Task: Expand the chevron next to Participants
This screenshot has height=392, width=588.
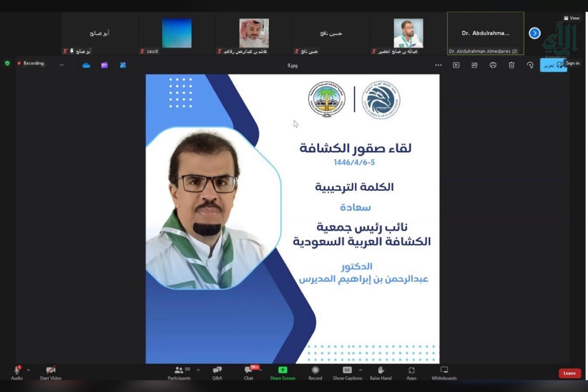Action: (x=198, y=370)
